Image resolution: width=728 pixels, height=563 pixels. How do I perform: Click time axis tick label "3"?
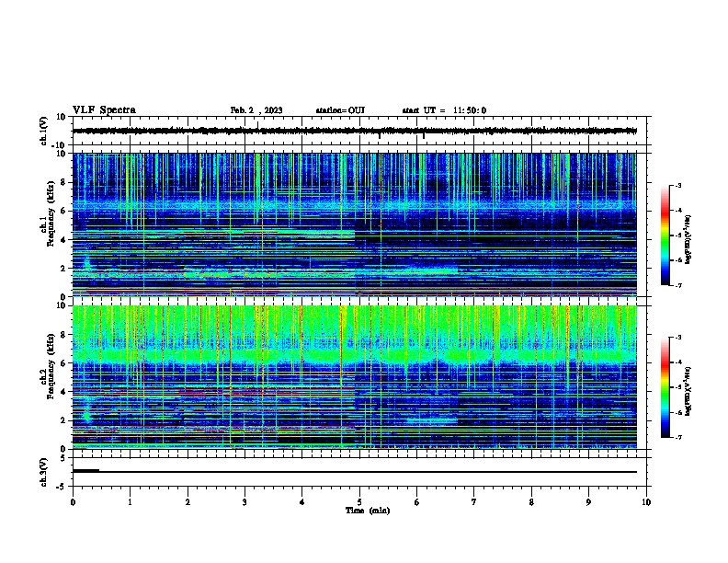pos(245,502)
